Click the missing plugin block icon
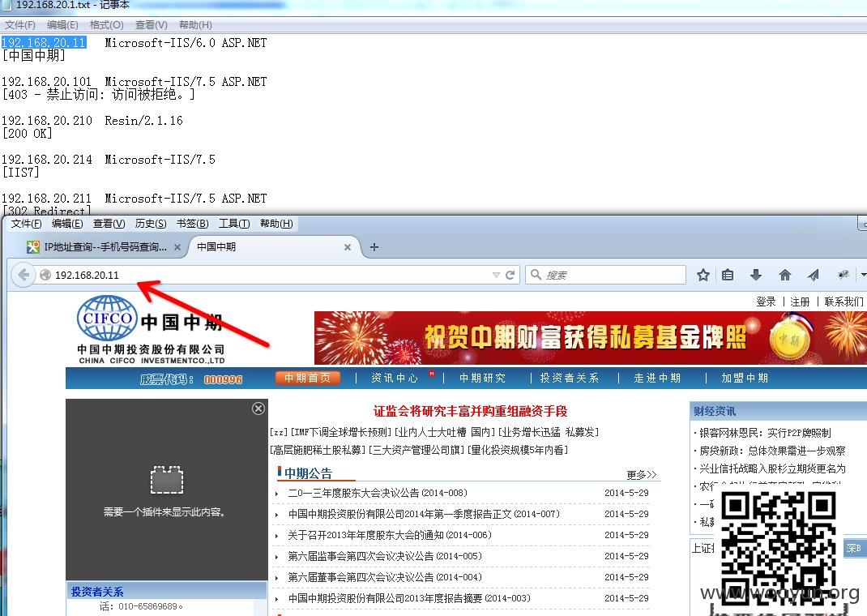The image size is (867, 616). pyautogui.click(x=166, y=479)
